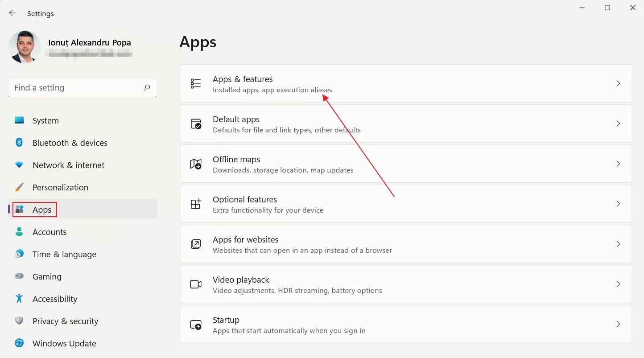The height and width of the screenshot is (358, 644).
Task: Click 'Installed apps, app execution aliases' text
Action: (272, 90)
